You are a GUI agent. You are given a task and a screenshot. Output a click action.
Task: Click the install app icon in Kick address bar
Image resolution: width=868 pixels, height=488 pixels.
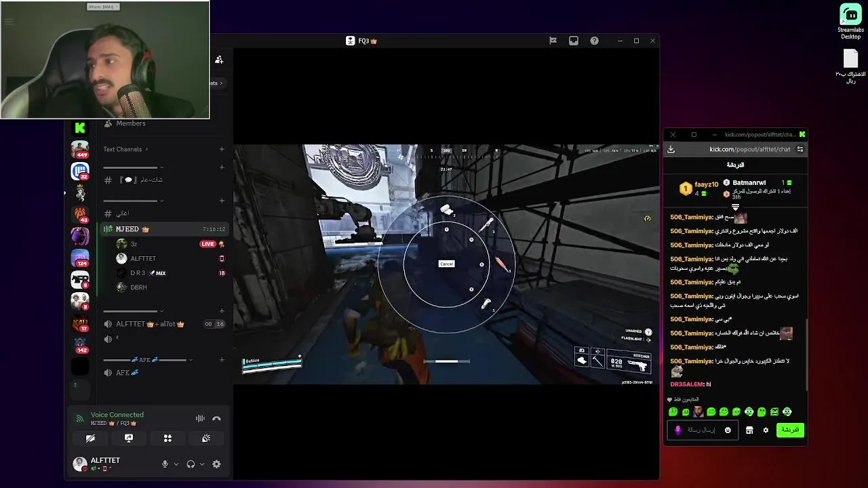coord(671,149)
